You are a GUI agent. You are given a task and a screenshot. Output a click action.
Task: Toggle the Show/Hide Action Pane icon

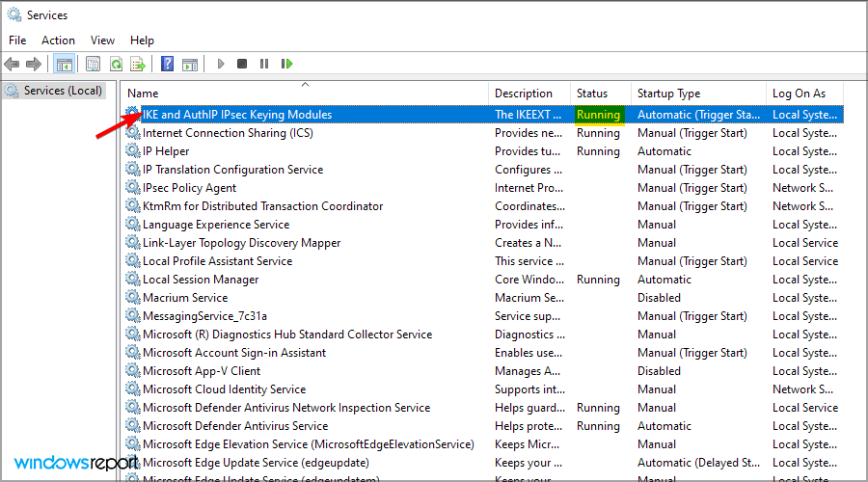coord(190,65)
